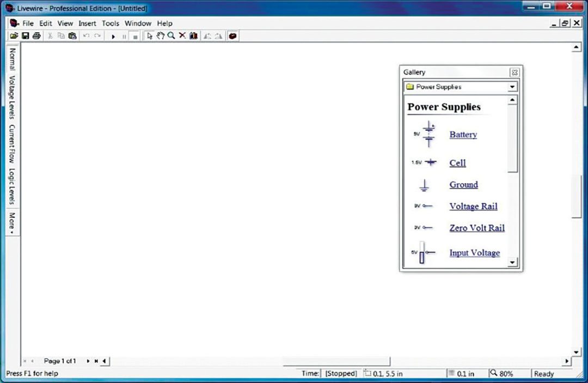Toggle the Gallery icon at toolbar end
This screenshot has height=383, width=588.
232,36
